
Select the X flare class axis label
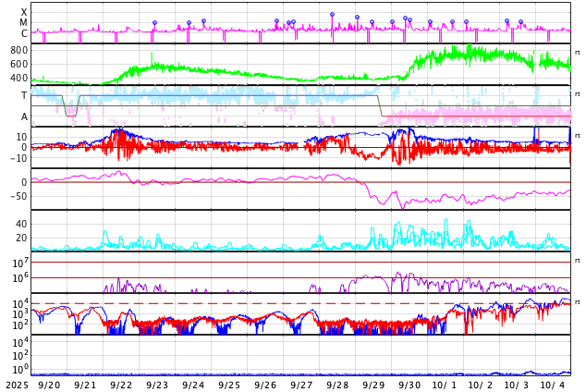tap(24, 13)
